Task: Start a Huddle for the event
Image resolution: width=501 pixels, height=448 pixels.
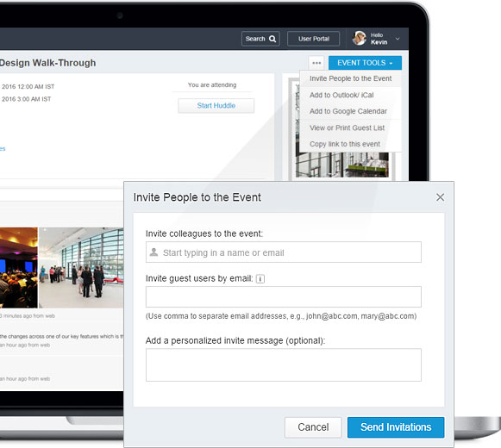Action: 216,106
